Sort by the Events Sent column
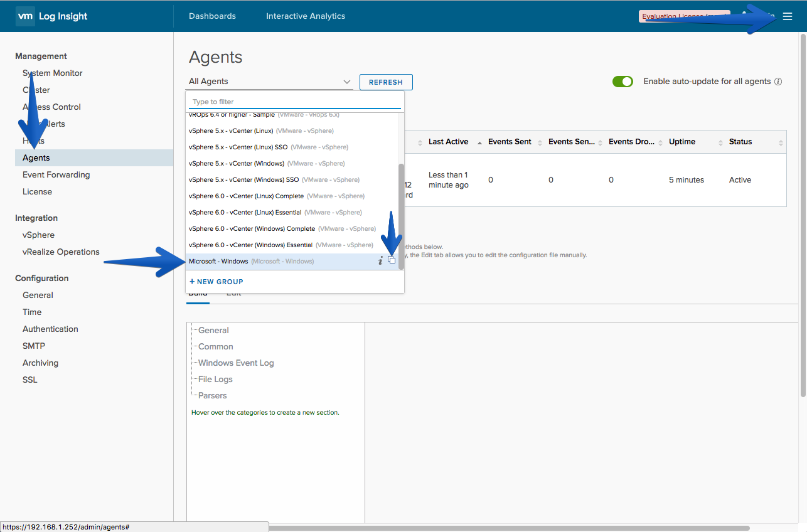This screenshot has height=532, width=807. (x=510, y=142)
